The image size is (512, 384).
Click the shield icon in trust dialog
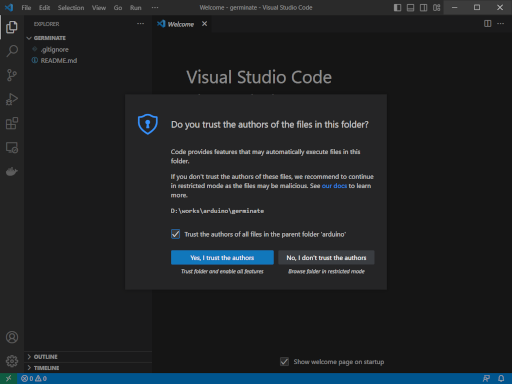148,124
